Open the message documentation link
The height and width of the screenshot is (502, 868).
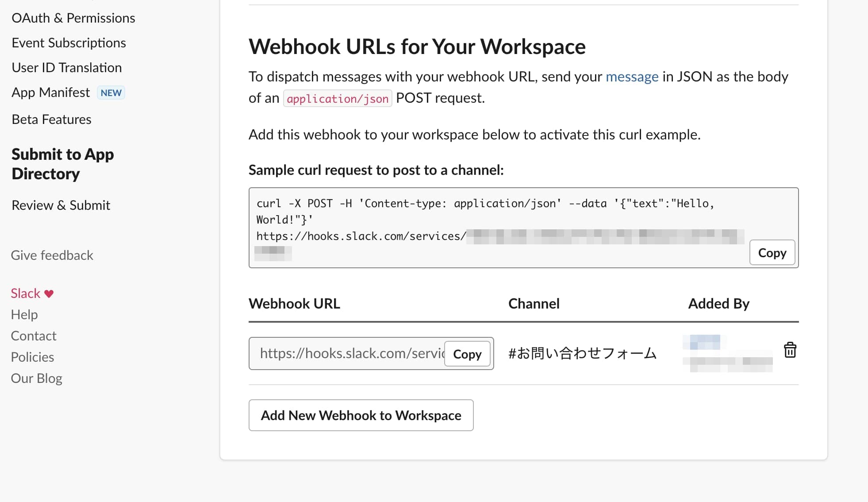click(631, 77)
